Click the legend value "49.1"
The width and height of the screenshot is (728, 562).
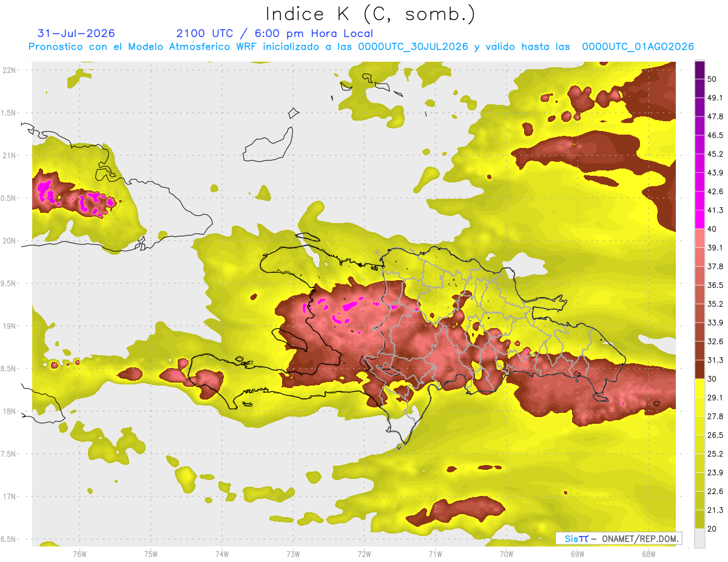click(x=715, y=98)
